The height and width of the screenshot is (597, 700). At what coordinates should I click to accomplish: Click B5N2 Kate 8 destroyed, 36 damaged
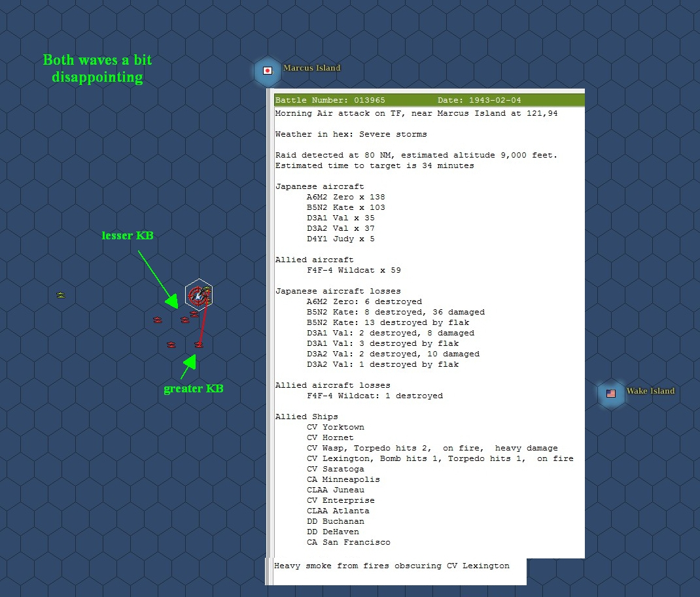396,312
